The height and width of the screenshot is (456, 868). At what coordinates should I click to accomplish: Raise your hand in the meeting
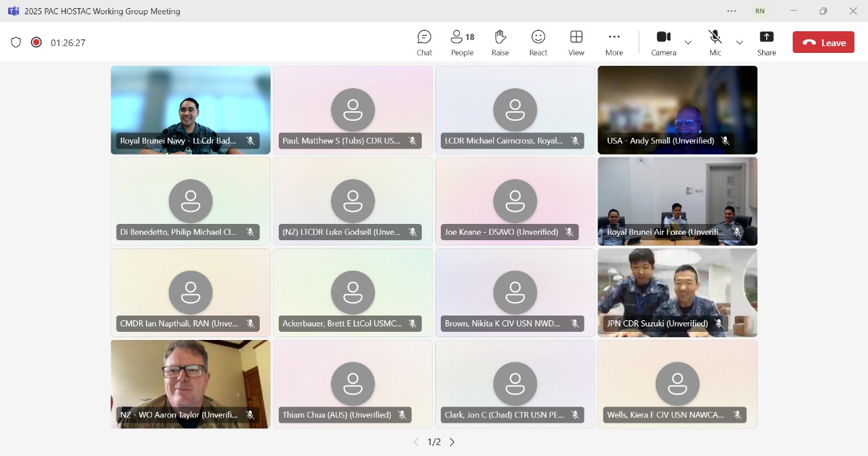pos(500,43)
